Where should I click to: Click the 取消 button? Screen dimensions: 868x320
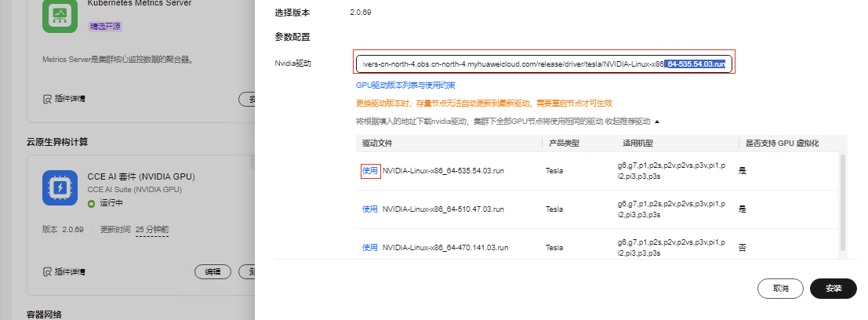(x=780, y=289)
